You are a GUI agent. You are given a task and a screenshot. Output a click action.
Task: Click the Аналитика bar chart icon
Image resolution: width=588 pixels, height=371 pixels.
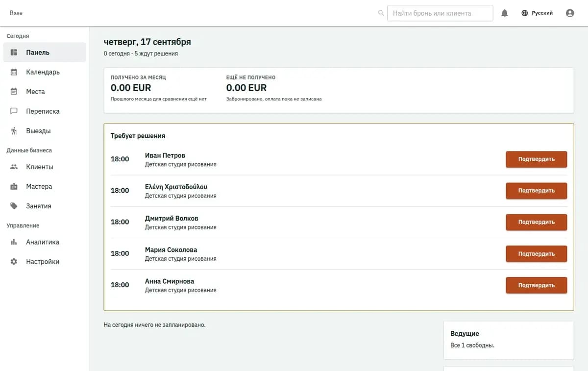[x=14, y=242]
